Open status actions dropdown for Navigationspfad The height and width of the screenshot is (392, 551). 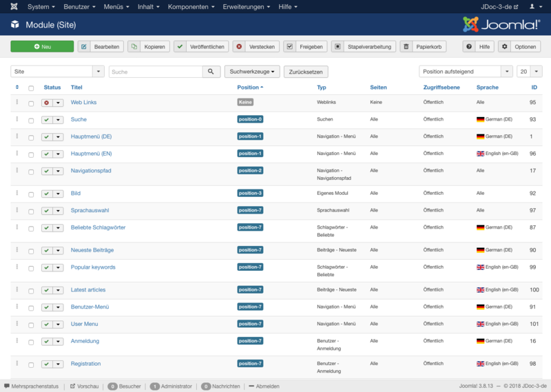(58, 172)
